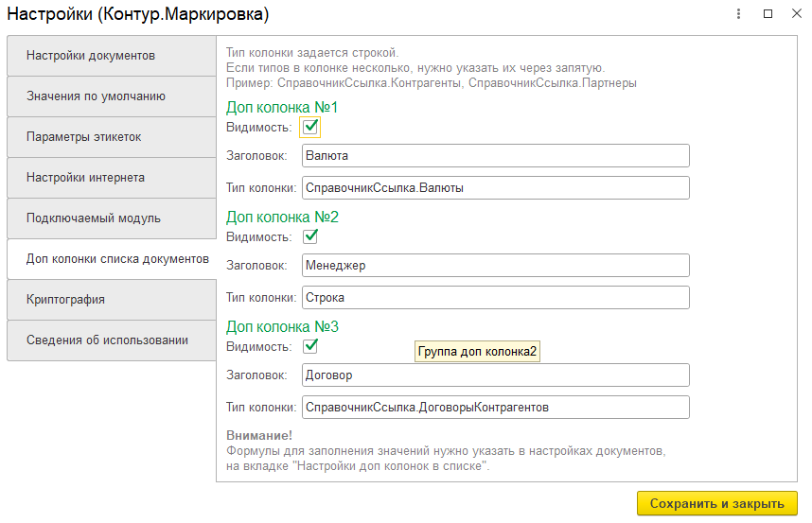Click the Доп колонка №3 heading
812x523 pixels.
282,326
